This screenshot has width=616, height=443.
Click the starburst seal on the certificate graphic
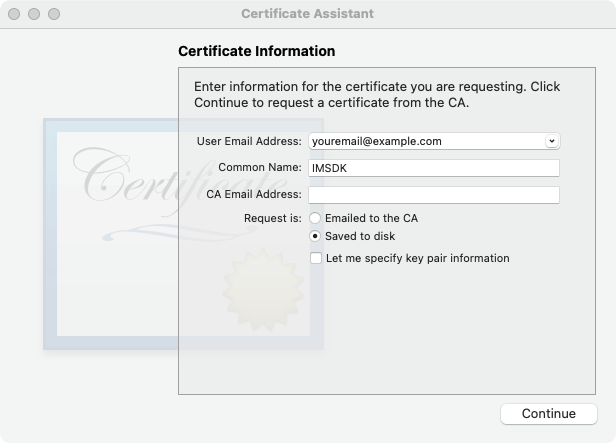[x=263, y=289]
